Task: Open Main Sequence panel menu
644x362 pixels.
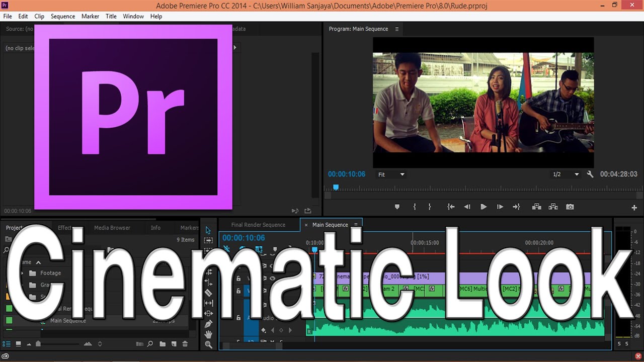Action: coord(356,225)
